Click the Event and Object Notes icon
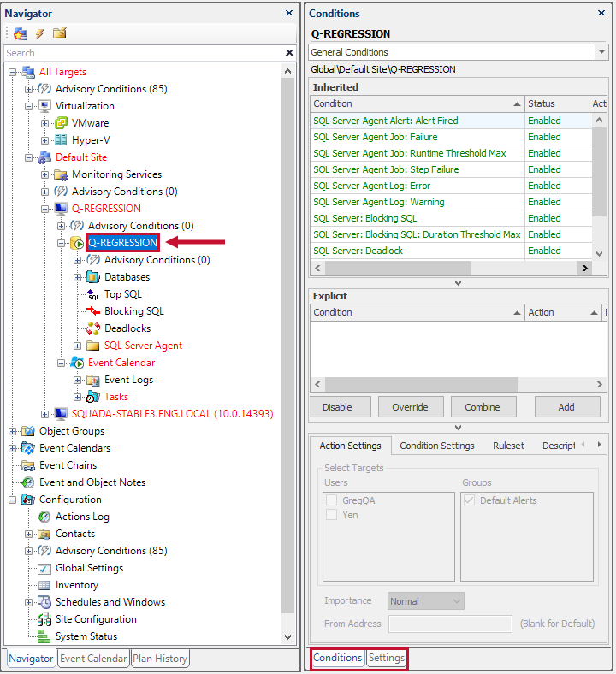This screenshot has width=616, height=674. [28, 482]
